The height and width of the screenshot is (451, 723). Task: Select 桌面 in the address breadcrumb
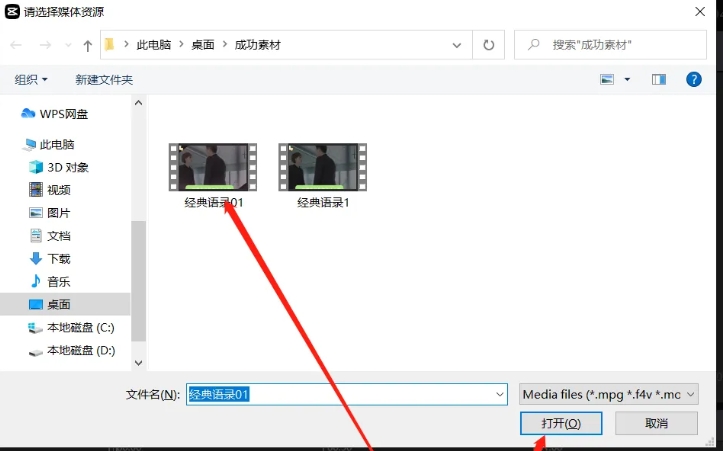(x=203, y=45)
